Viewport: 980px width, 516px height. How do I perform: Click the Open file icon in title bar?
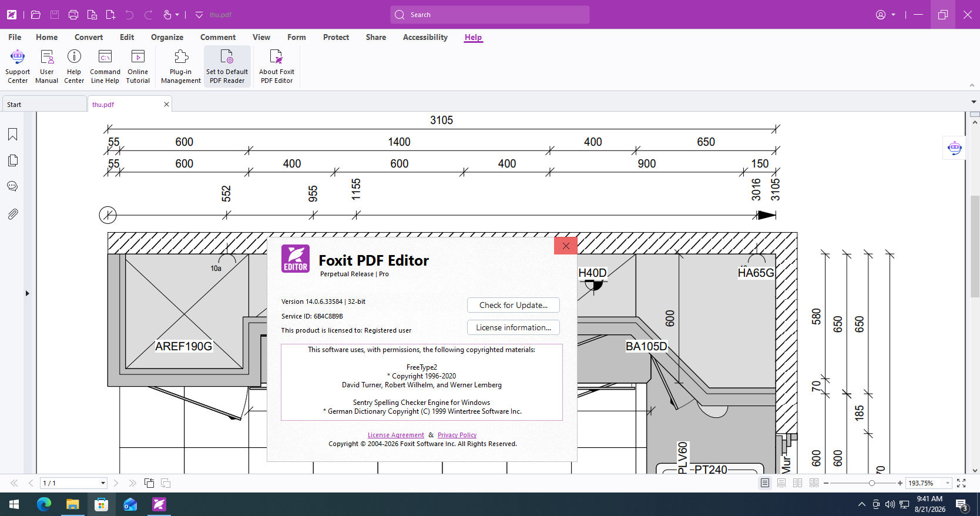[x=36, y=15]
